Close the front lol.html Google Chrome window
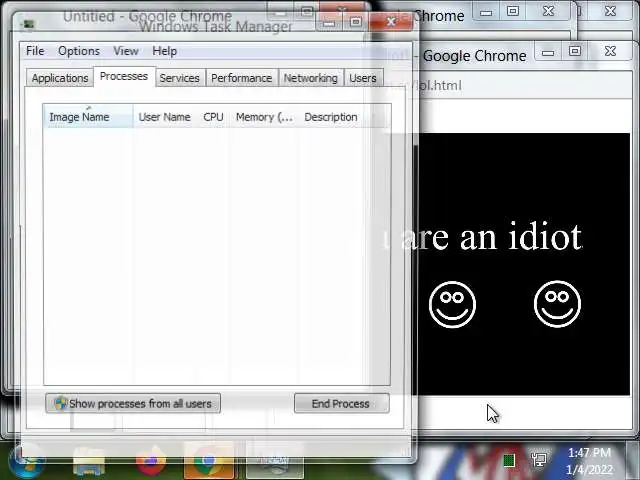This screenshot has width=640, height=480. [x=610, y=51]
